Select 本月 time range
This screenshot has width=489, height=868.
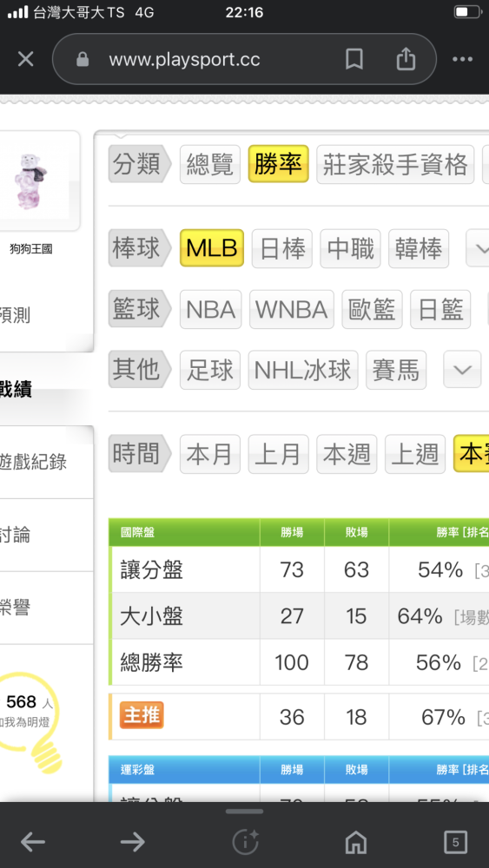(x=210, y=454)
